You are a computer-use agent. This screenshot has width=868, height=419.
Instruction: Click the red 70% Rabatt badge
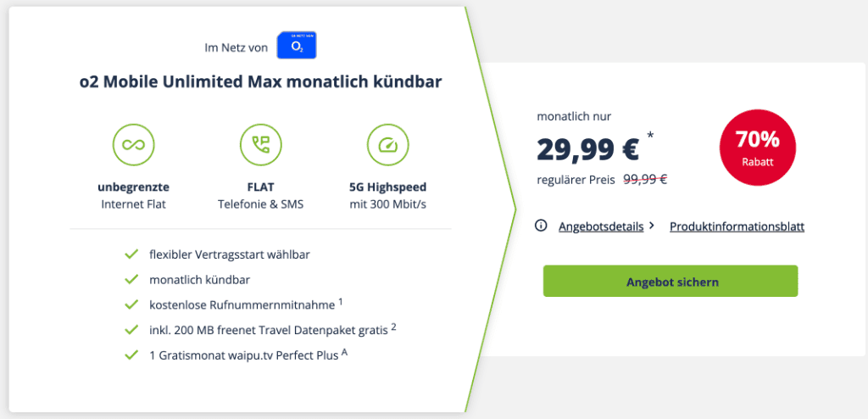pos(757,148)
